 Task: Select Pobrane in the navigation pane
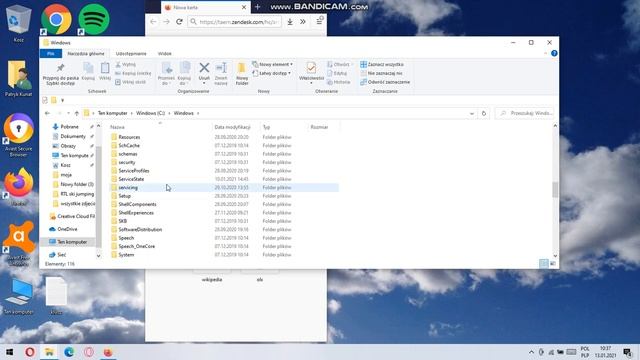[x=69, y=127]
